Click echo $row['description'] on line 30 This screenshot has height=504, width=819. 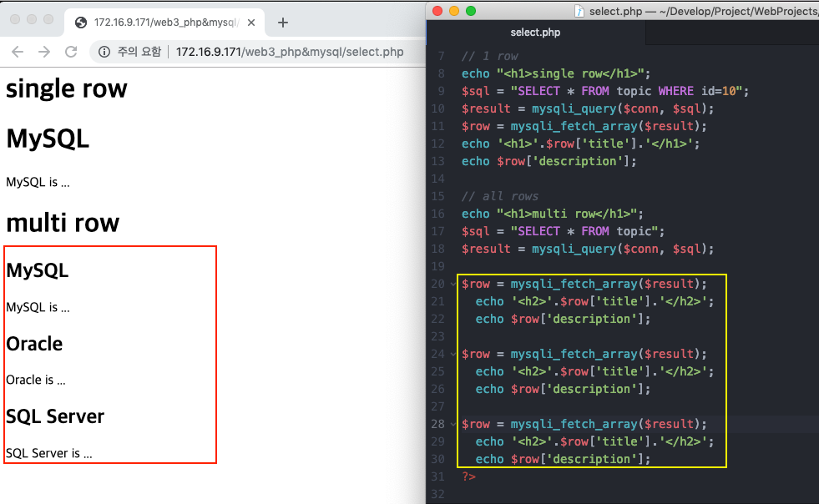click(563, 459)
